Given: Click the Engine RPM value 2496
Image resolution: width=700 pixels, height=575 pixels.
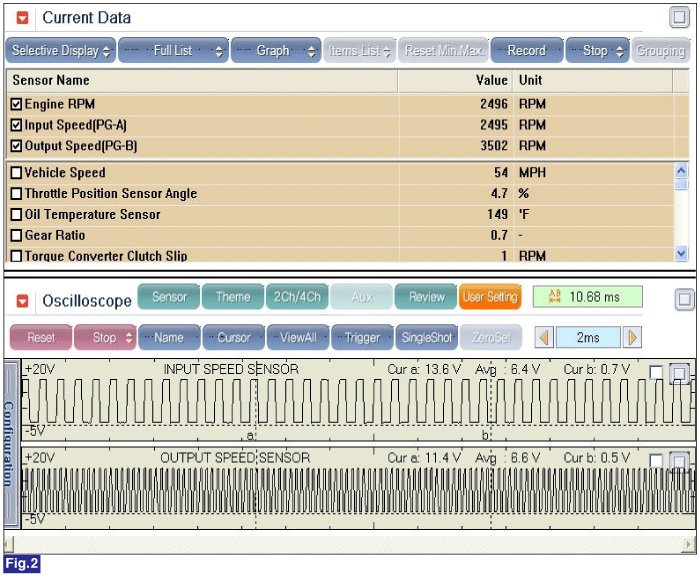Looking at the screenshot, I should click(x=494, y=104).
